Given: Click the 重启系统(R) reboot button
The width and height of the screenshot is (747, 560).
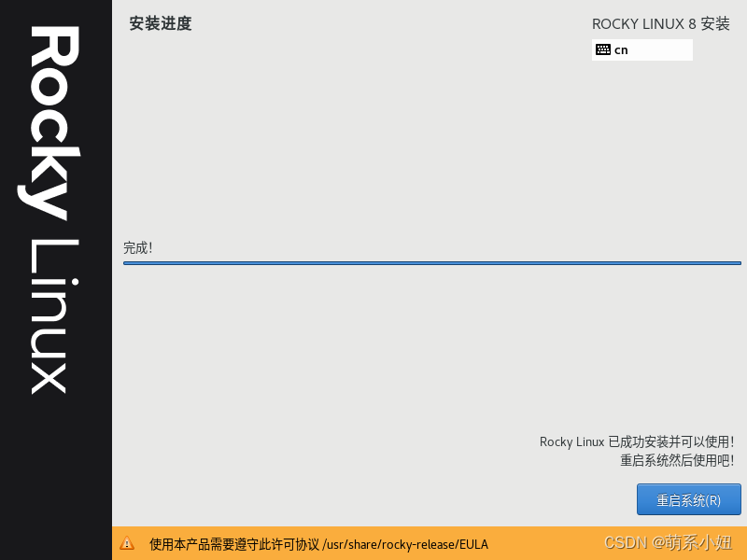Looking at the screenshot, I should click(x=688, y=499).
